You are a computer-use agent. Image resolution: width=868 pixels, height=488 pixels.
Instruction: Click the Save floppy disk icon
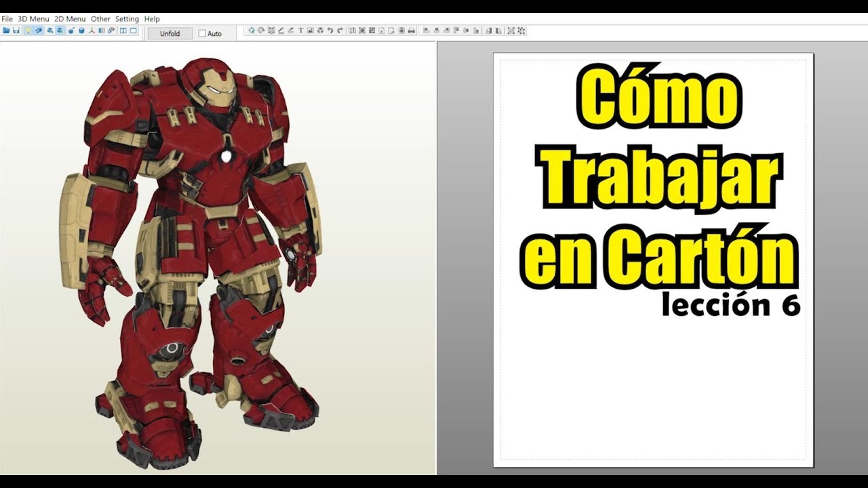pyautogui.click(x=16, y=30)
